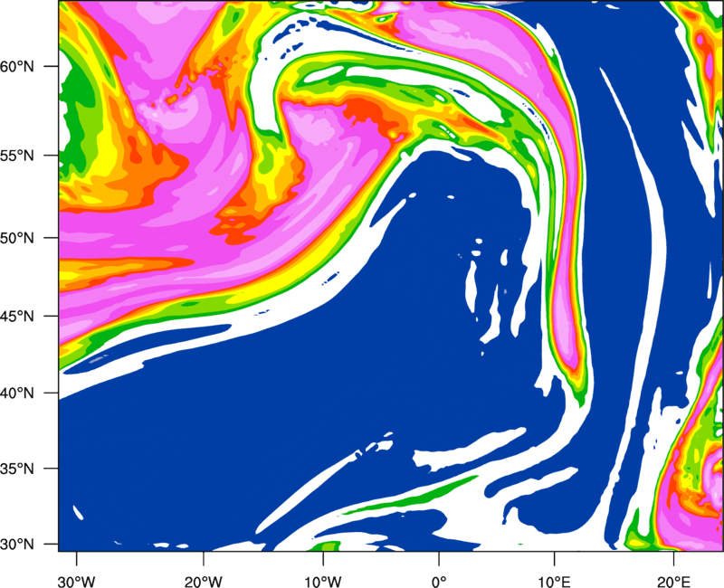
Task: Click the 20°E longitude label
Action: coord(673,582)
